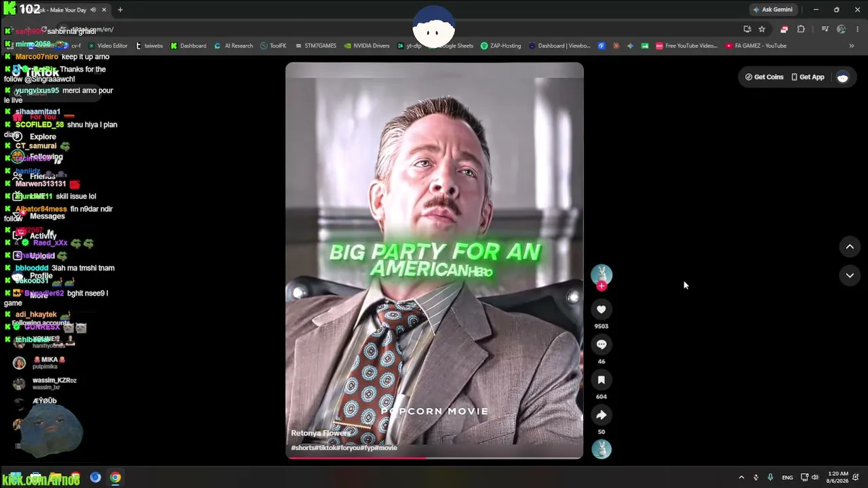868x488 pixels.
Task: Open the creator's avatar above the like button
Action: point(601,274)
